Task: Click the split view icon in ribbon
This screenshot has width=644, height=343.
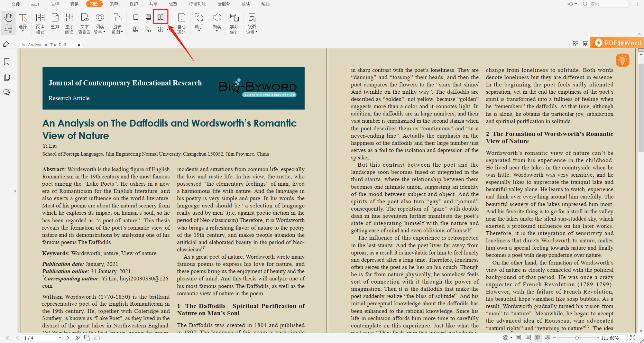Action: [x=160, y=29]
